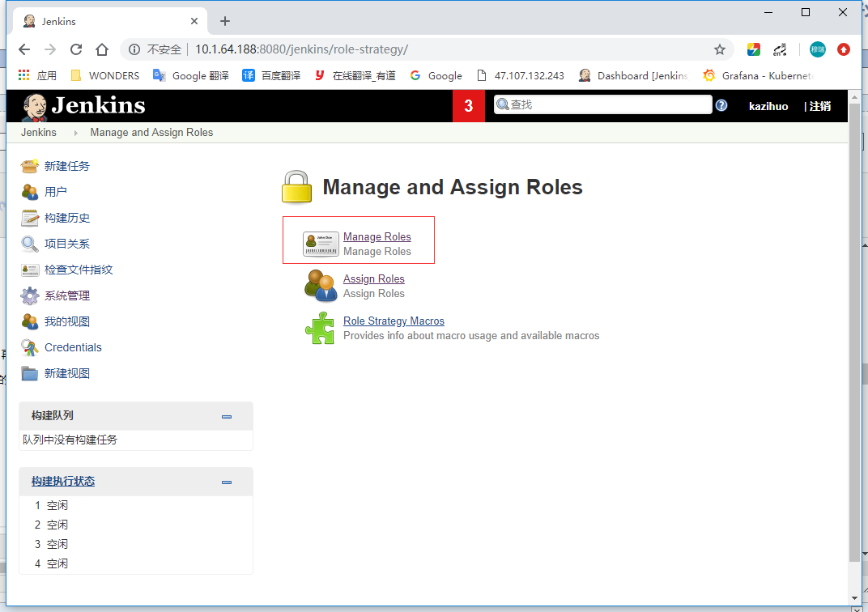Collapse the 构建队列 panel
The height and width of the screenshot is (612, 868).
click(x=227, y=416)
